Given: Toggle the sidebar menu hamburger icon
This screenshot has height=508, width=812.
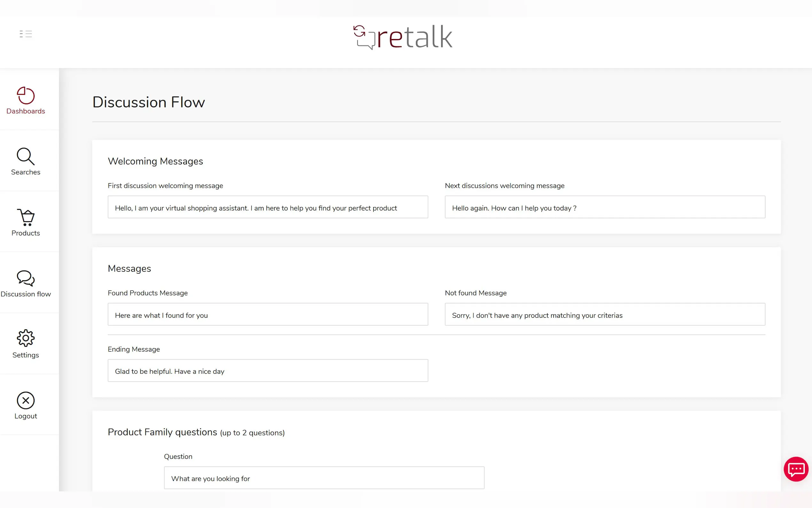Looking at the screenshot, I should (x=26, y=34).
